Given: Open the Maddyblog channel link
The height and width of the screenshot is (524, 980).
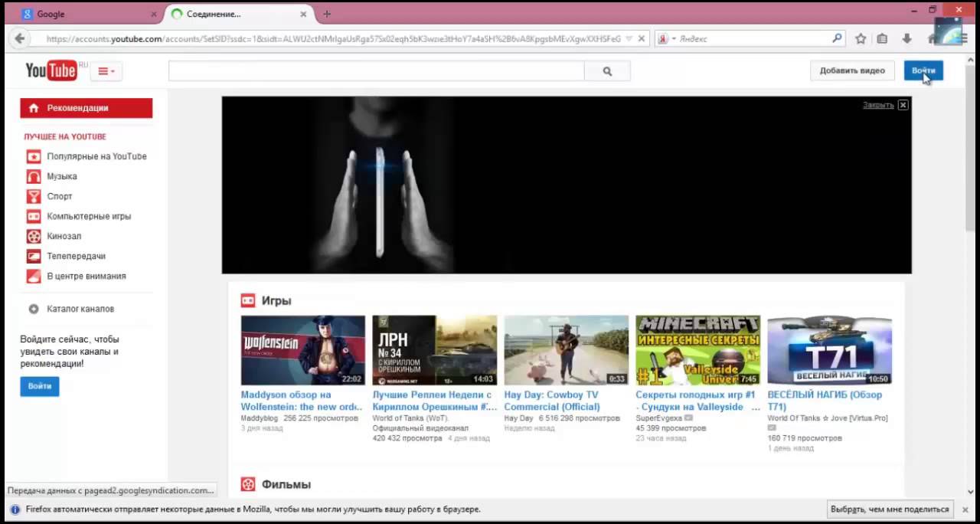Looking at the screenshot, I should click(x=260, y=419).
